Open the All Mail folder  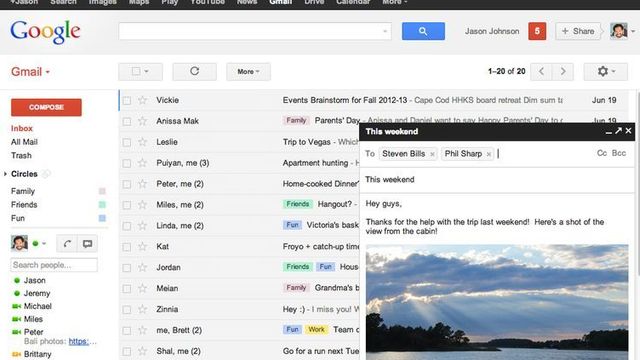click(x=24, y=142)
